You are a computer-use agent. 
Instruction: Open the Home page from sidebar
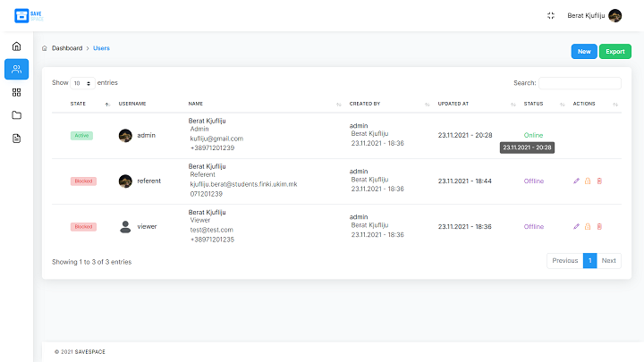click(x=16, y=46)
